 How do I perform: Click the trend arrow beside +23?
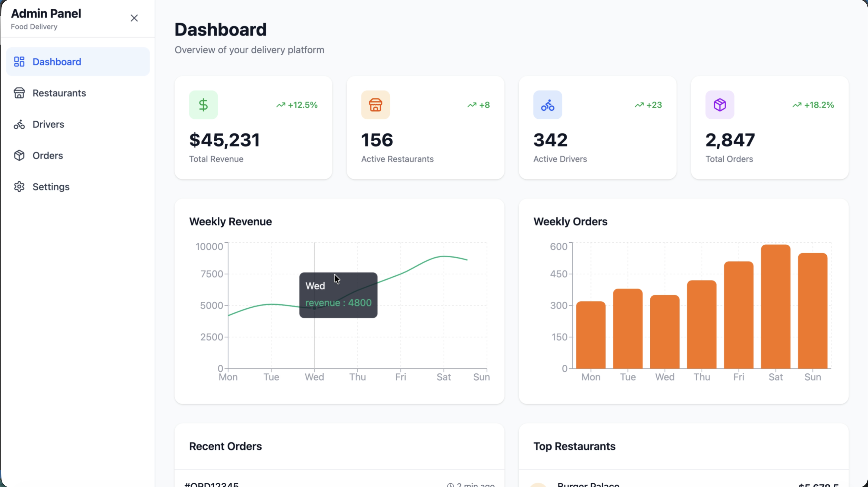[x=639, y=105]
